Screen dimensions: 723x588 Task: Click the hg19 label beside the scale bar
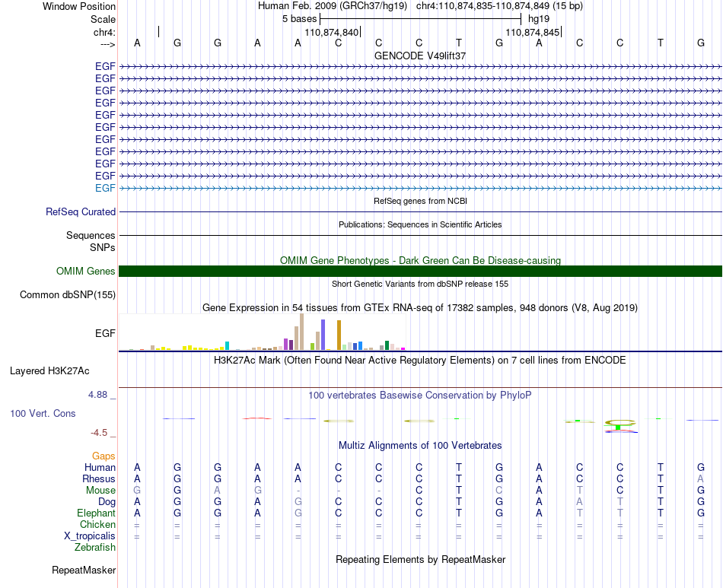539,19
